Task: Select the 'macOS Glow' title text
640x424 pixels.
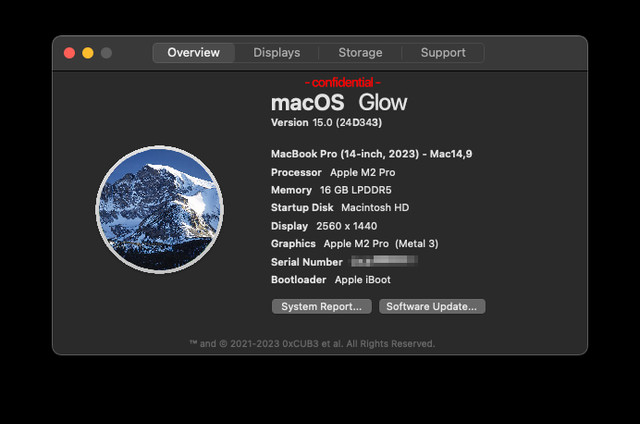Action: [339, 102]
